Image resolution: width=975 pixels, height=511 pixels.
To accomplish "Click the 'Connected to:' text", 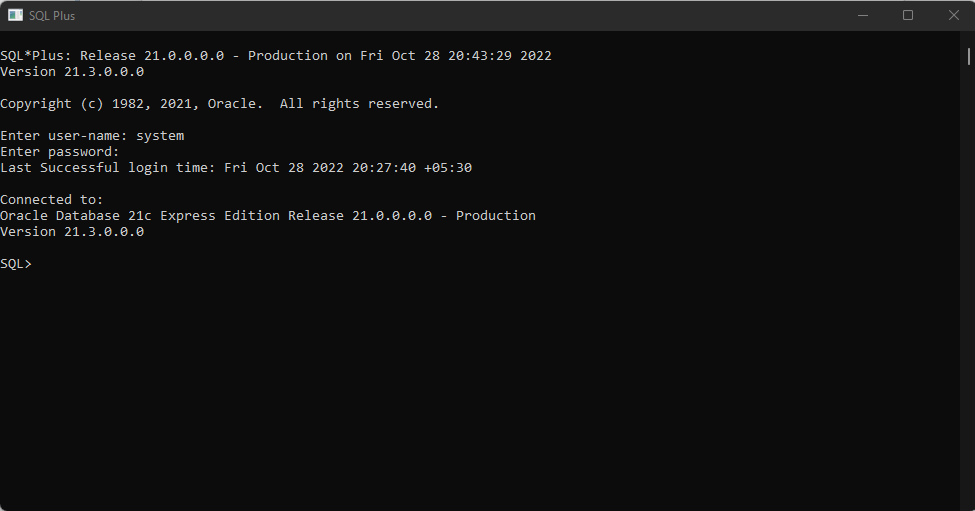I will (x=52, y=200).
